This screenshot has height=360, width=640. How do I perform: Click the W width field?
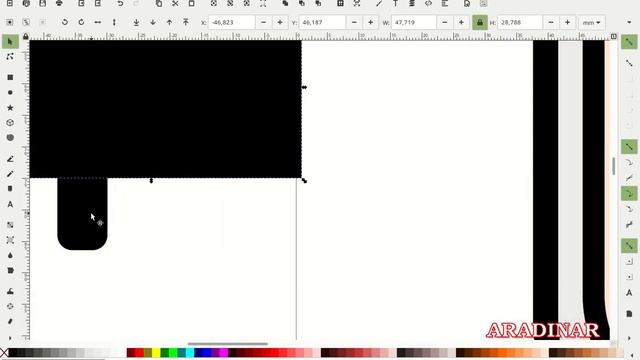(413, 22)
